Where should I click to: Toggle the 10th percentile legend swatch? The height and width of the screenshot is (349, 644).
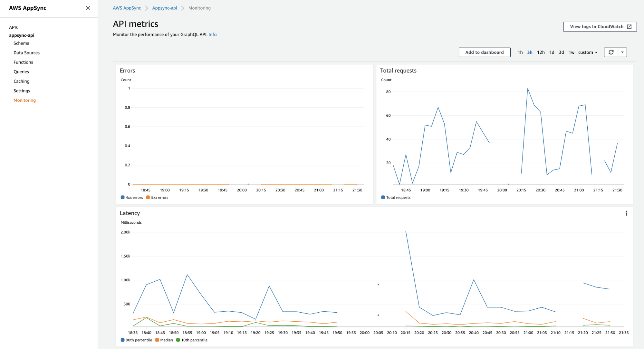click(178, 340)
